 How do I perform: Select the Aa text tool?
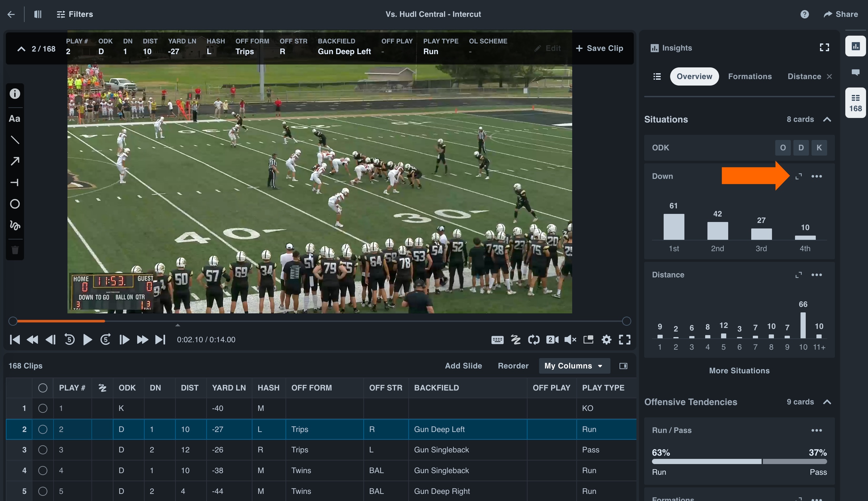point(15,119)
